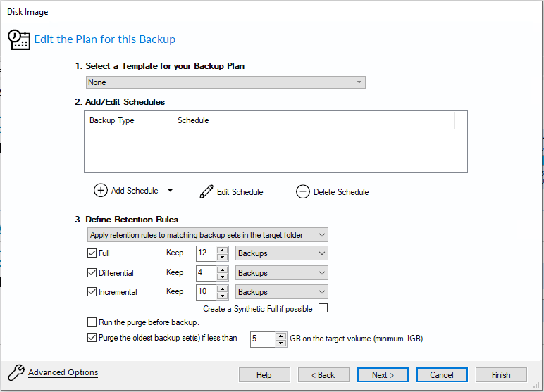Click the Advanced Options wrench icon
The image size is (544, 392).
(x=16, y=373)
